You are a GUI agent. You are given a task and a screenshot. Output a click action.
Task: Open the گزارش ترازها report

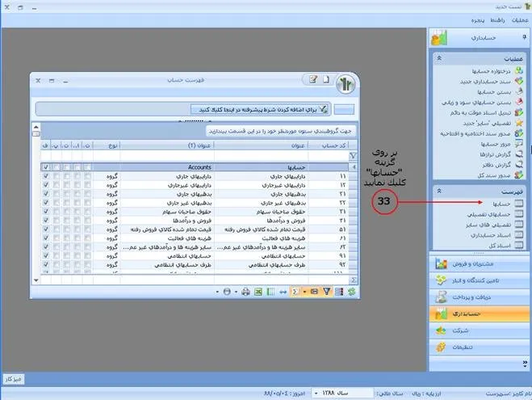point(495,154)
